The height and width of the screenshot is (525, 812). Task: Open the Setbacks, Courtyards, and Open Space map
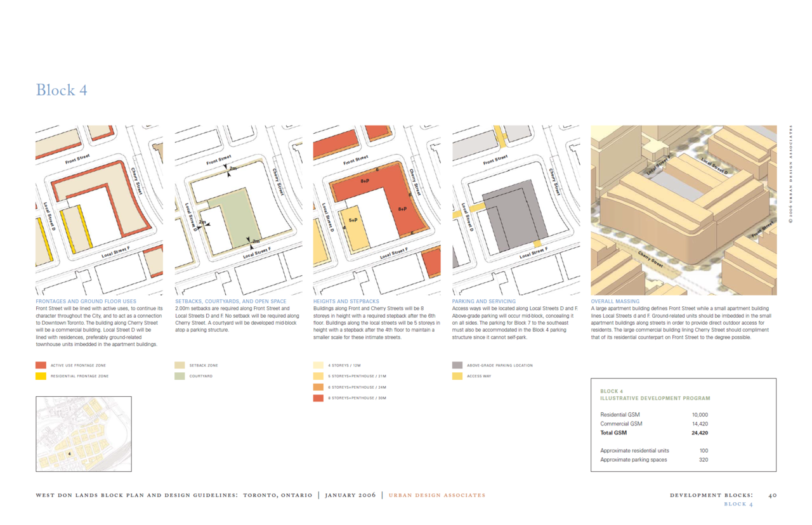tap(239, 210)
